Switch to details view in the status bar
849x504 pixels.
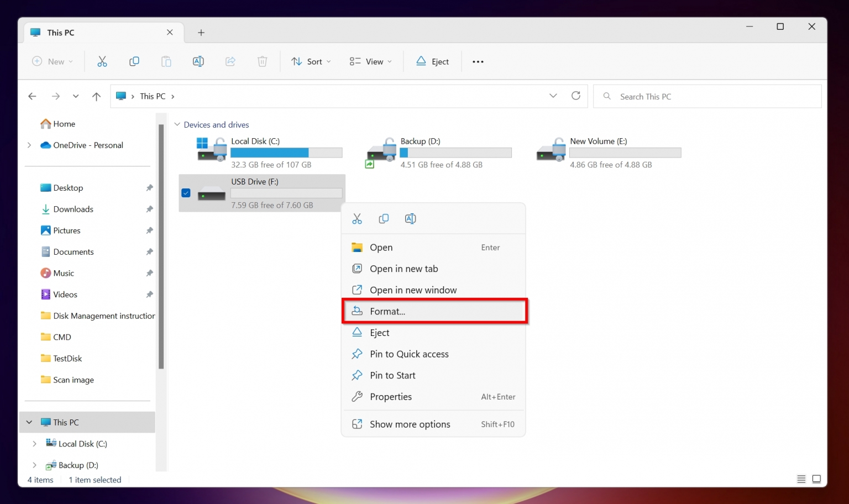(801, 479)
